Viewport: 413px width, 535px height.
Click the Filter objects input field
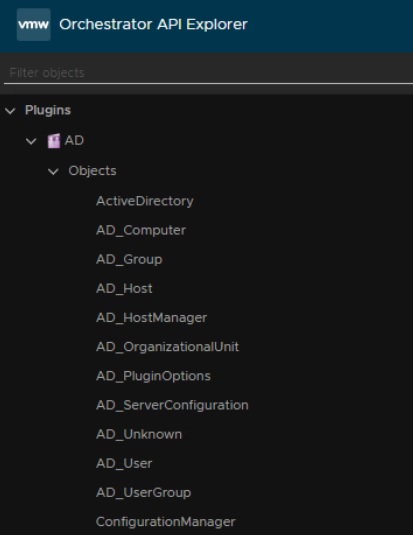pos(208,73)
